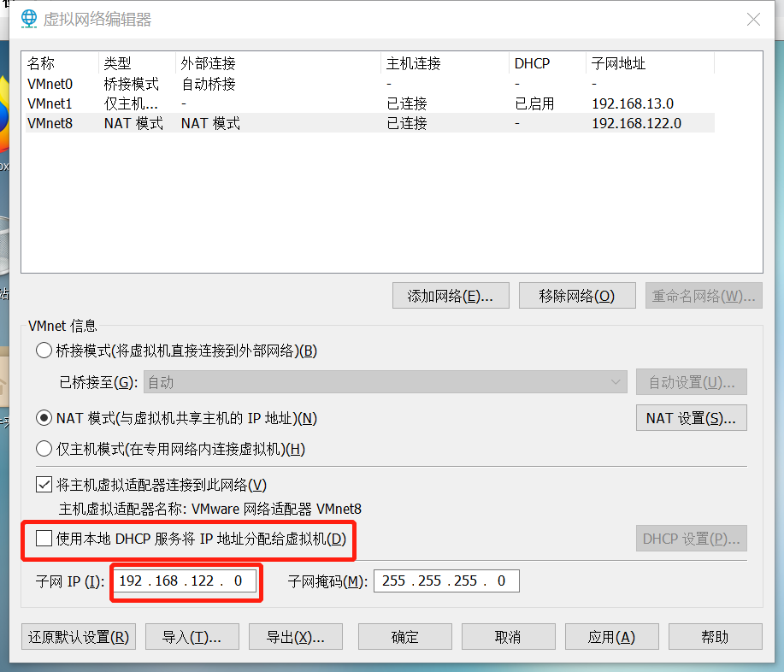The width and height of the screenshot is (784, 672).
Task: Click the 移除网络(O) button
Action: (x=577, y=296)
